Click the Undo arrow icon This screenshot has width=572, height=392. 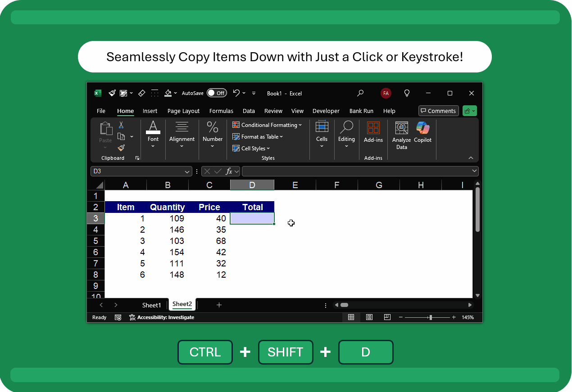click(236, 93)
